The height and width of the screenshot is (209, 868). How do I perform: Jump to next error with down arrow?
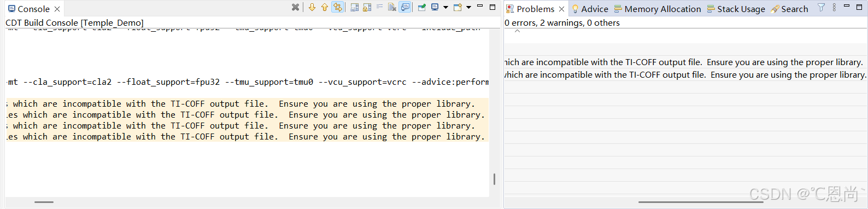coord(312,7)
